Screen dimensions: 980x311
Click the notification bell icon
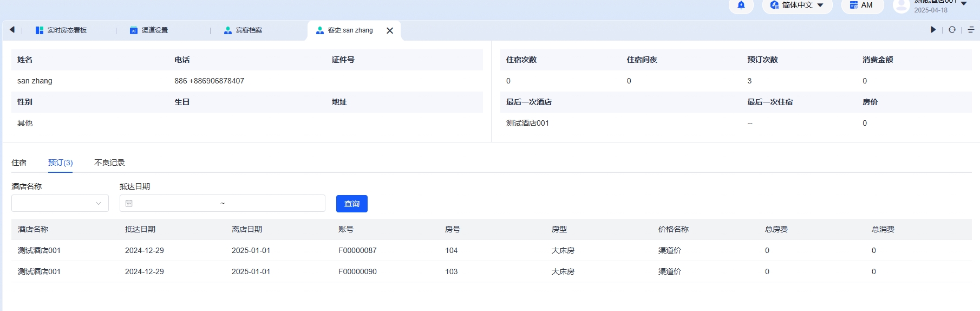point(741,5)
